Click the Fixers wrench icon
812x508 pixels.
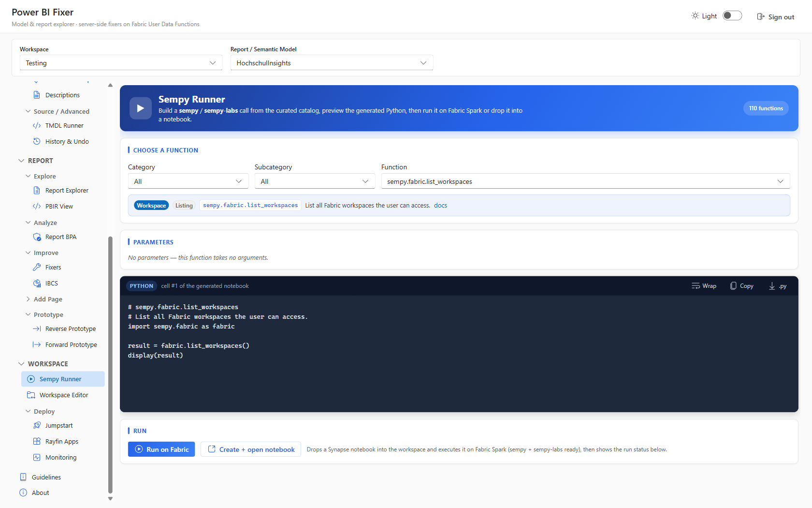point(37,267)
